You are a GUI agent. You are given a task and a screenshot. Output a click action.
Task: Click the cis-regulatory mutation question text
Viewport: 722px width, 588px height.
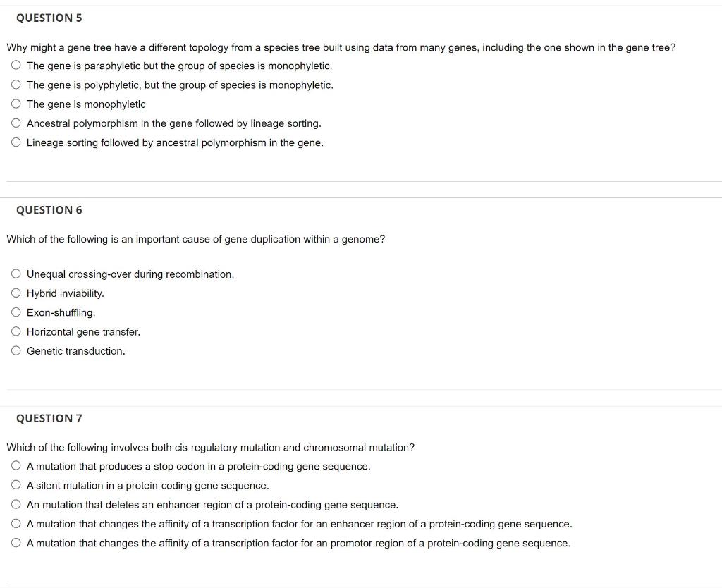[210, 448]
